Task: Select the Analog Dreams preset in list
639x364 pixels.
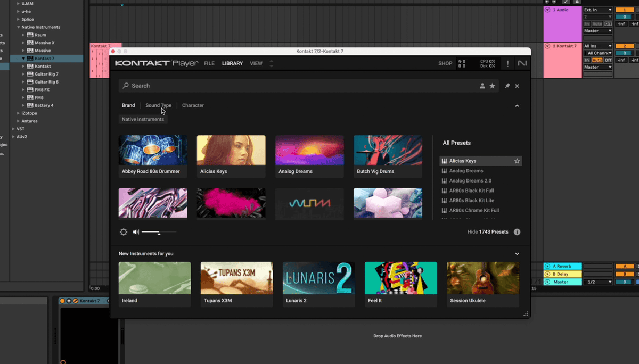Action: coord(466,171)
